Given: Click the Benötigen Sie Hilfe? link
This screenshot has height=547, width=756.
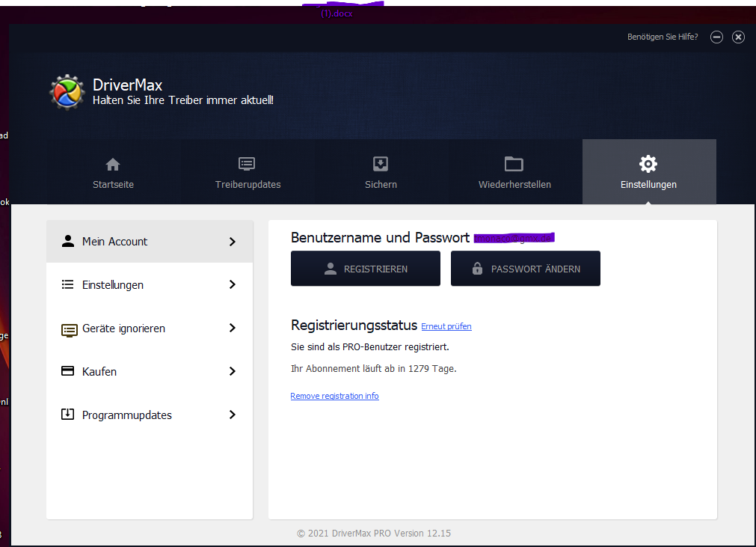Looking at the screenshot, I should [x=663, y=37].
